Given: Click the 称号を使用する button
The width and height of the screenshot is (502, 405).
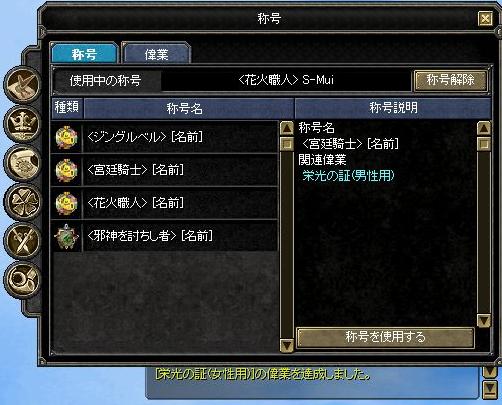Looking at the screenshot, I should (x=385, y=337).
